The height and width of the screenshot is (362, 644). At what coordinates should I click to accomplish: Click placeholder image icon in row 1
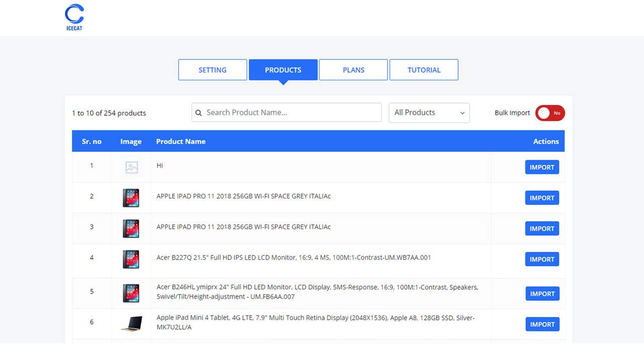(x=132, y=167)
